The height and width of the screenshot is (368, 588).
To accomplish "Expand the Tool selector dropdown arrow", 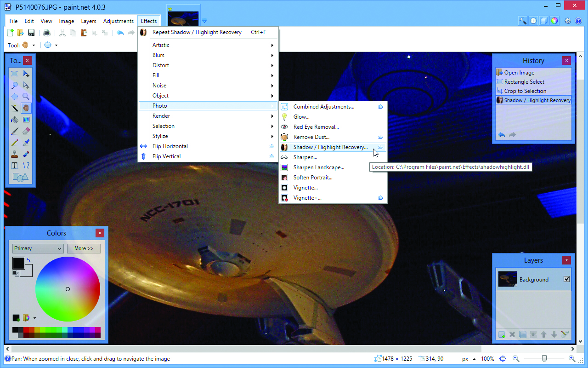I will 34,46.
